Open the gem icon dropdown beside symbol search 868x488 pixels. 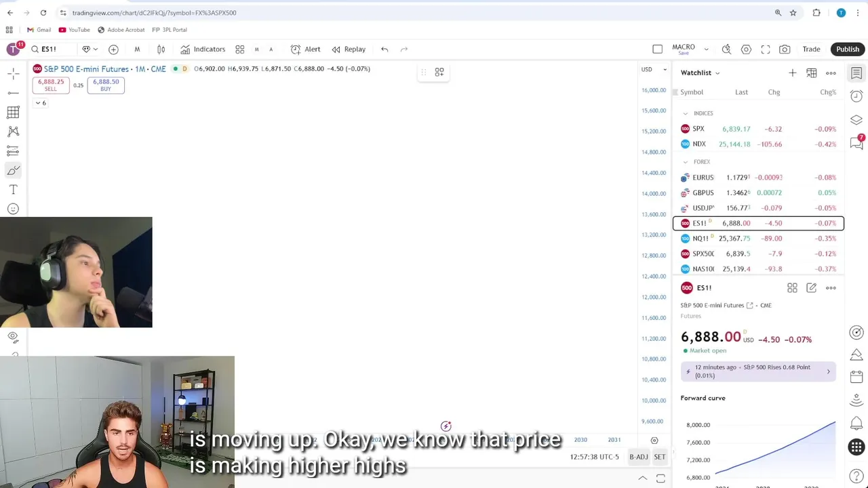click(x=90, y=49)
